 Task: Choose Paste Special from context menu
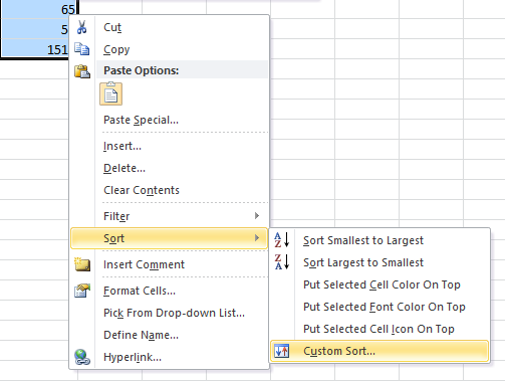pyautogui.click(x=141, y=120)
